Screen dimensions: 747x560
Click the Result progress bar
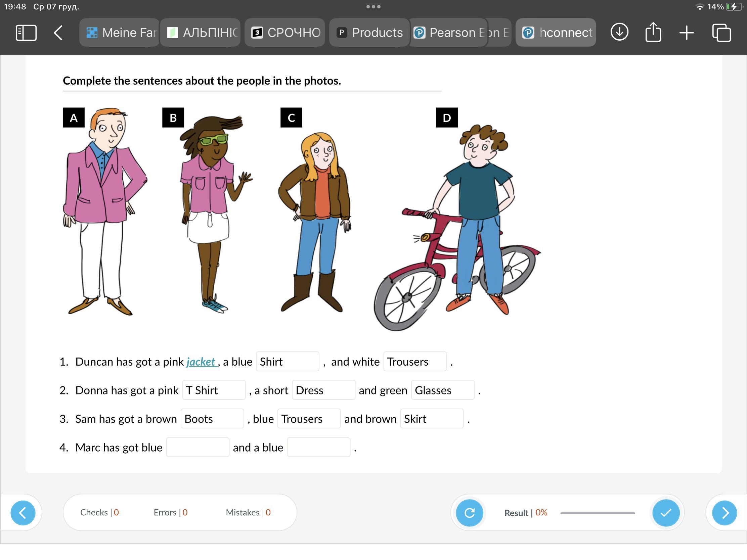coord(597,513)
